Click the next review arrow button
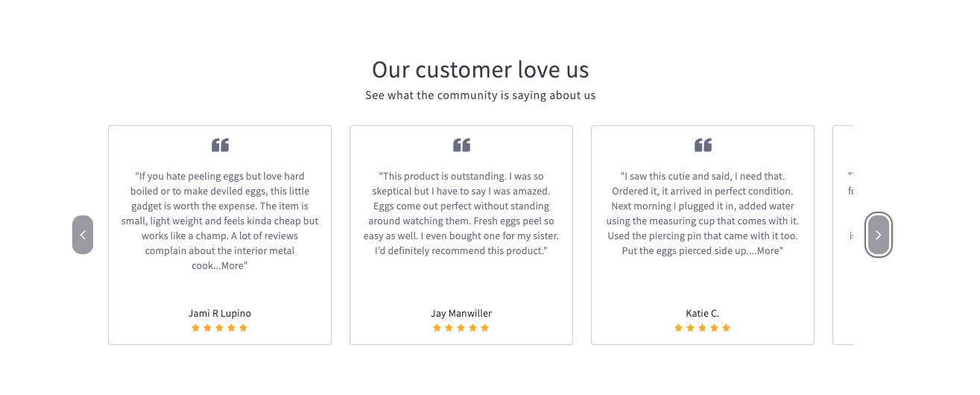This screenshot has width=980, height=395. 878,235
